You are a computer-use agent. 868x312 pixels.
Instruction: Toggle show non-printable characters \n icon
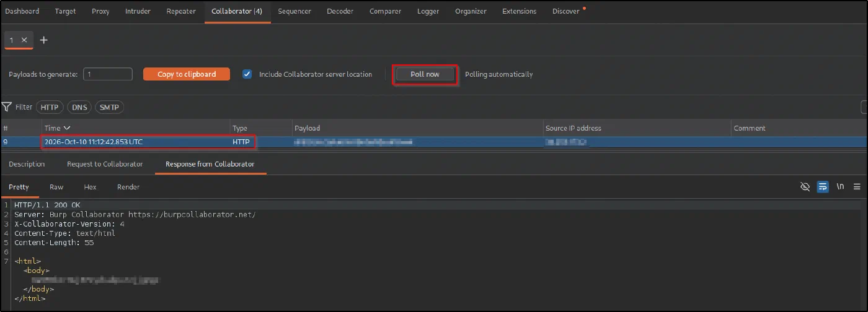(x=840, y=186)
